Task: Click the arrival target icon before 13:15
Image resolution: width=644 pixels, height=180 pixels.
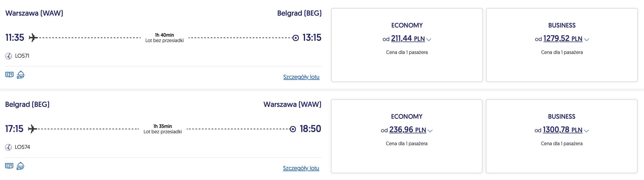Action: pyautogui.click(x=296, y=38)
